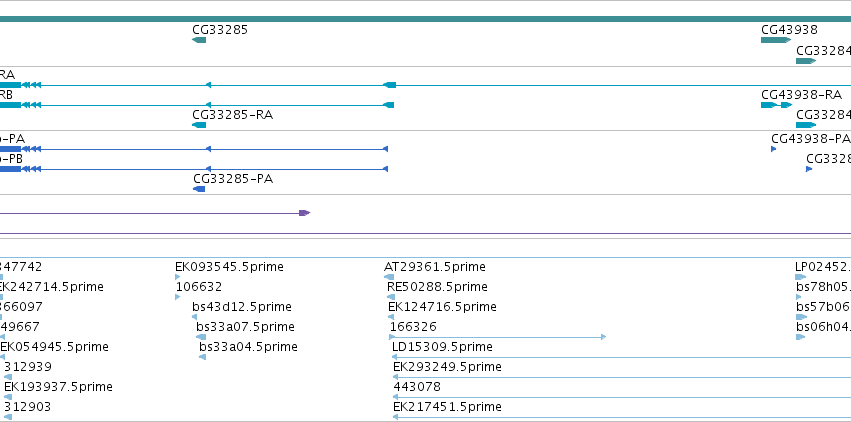Viewport: 851px width, 422px height.
Task: Open the CG43938 gene label
Action: pyautogui.click(x=789, y=29)
